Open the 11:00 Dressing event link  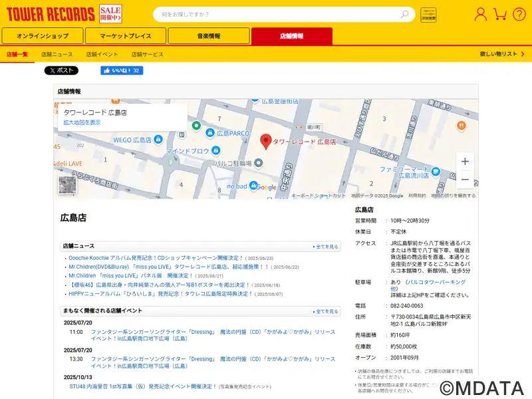coord(213,335)
